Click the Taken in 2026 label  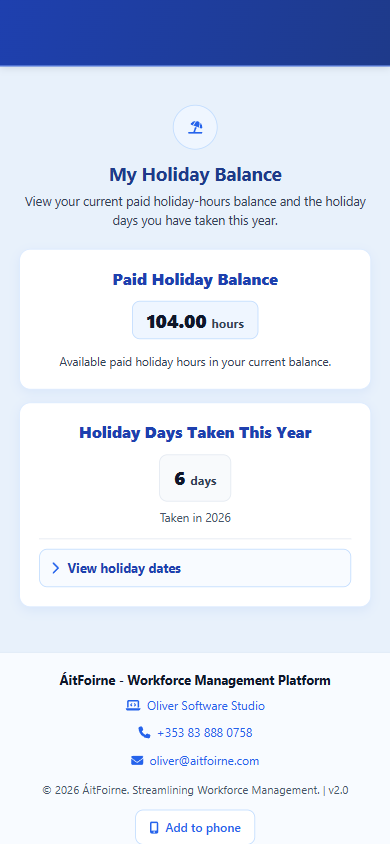[x=195, y=518]
